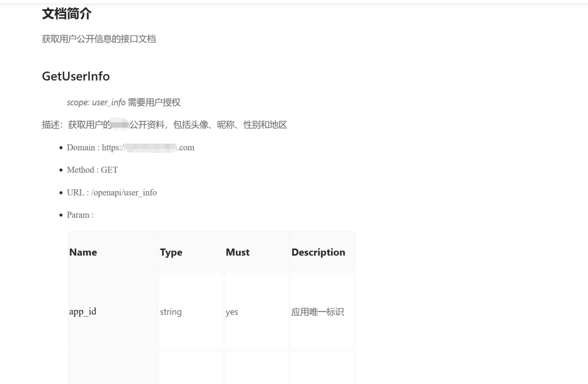
Task: Click the yes cell in Must column
Action: click(257, 311)
